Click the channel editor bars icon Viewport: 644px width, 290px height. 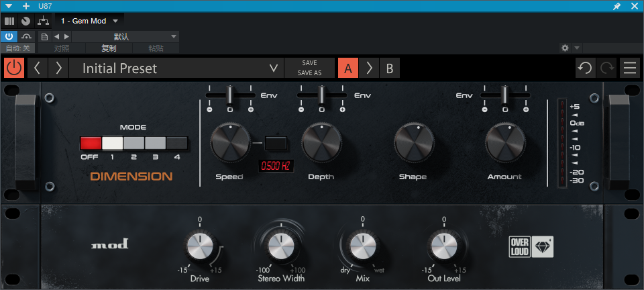coord(9,21)
